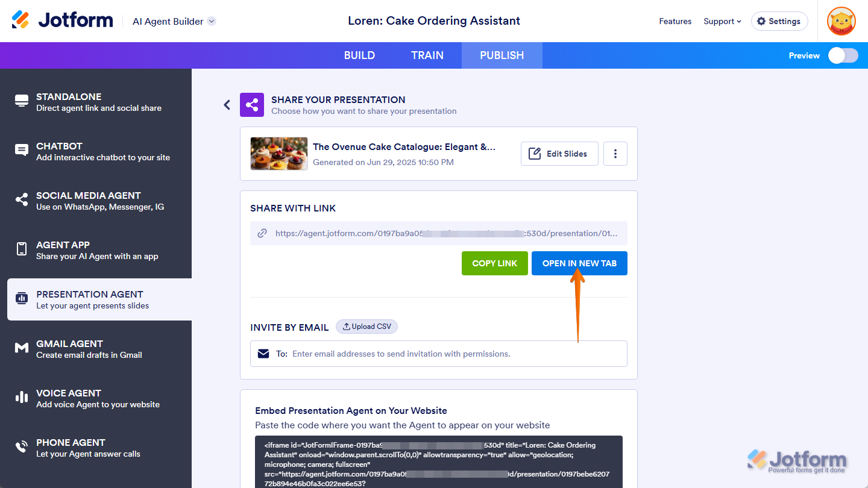Viewport: 868px width, 488px height.
Task: Click the Presentation Agent slides icon
Action: click(22, 298)
